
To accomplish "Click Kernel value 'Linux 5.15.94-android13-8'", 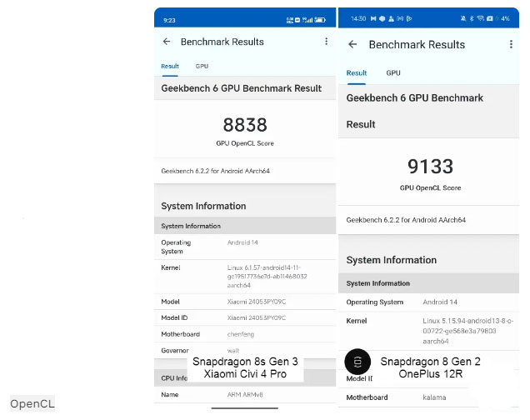I will coord(467,331).
